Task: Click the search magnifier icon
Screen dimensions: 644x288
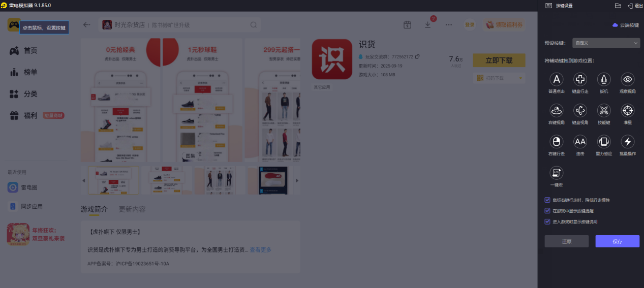Action: tap(254, 25)
